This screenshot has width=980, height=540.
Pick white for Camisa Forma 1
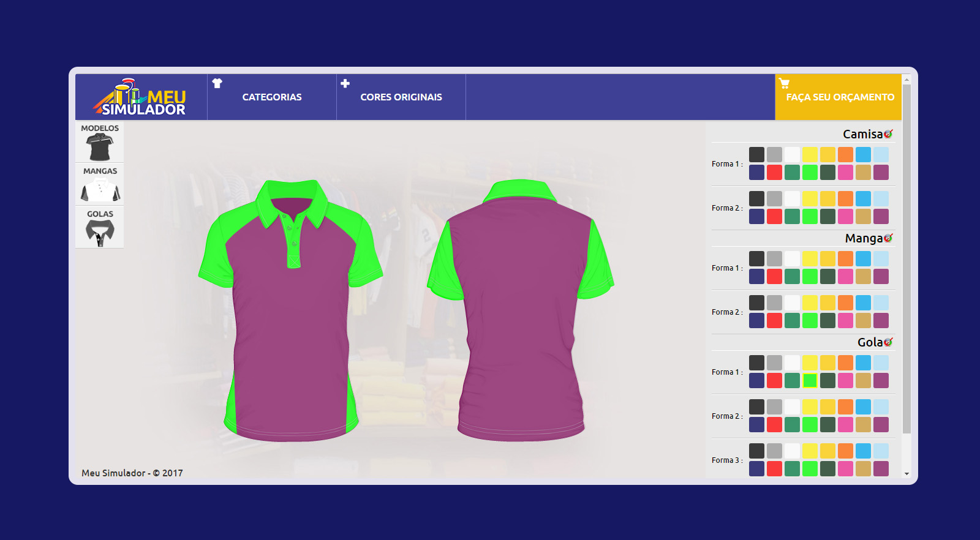coord(792,155)
